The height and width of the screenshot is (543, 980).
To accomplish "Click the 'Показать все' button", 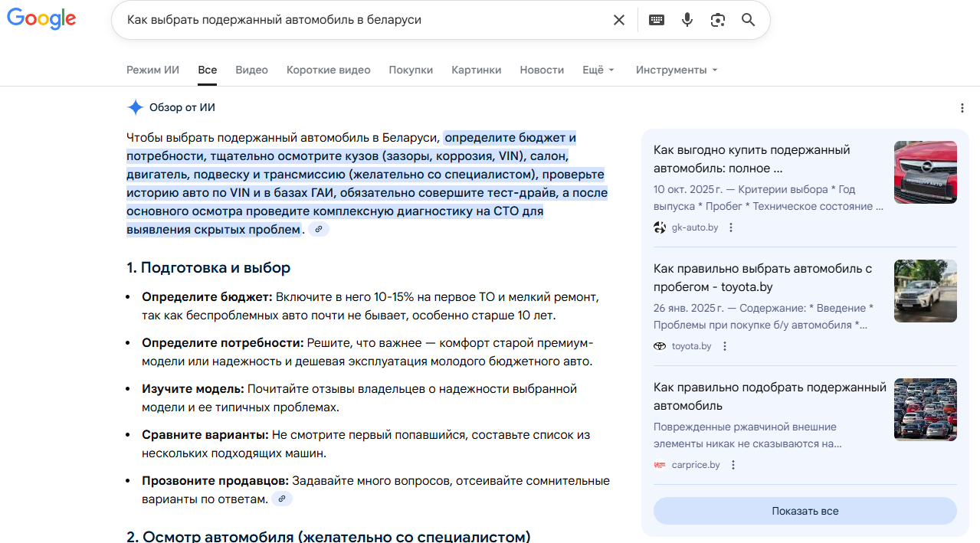I will tap(805, 511).
